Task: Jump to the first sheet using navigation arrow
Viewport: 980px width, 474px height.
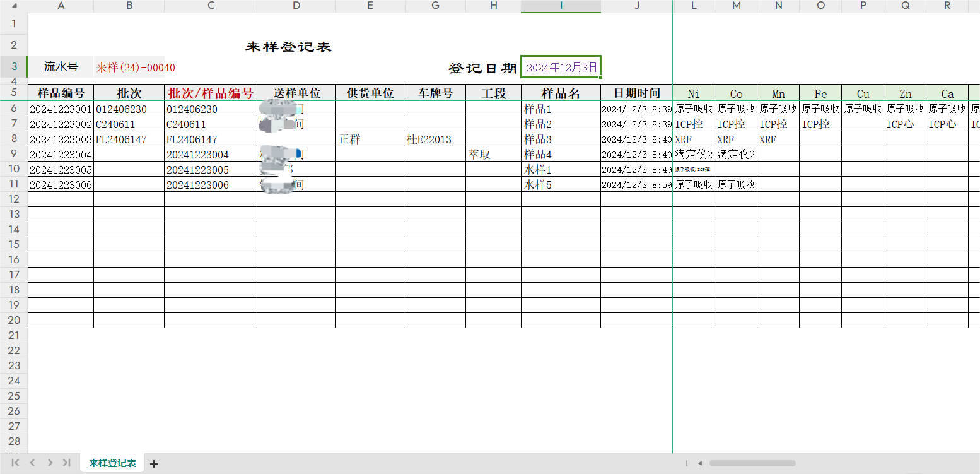Action: pyautogui.click(x=16, y=463)
